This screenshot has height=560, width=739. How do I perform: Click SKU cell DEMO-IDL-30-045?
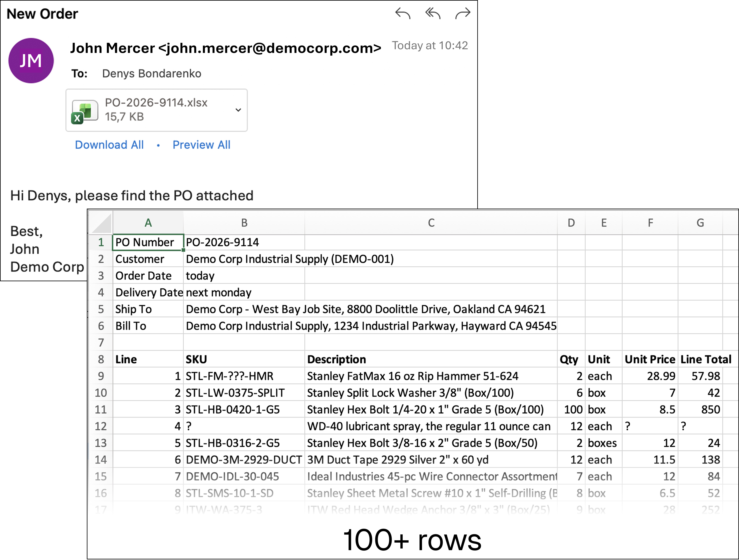pyautogui.click(x=244, y=476)
